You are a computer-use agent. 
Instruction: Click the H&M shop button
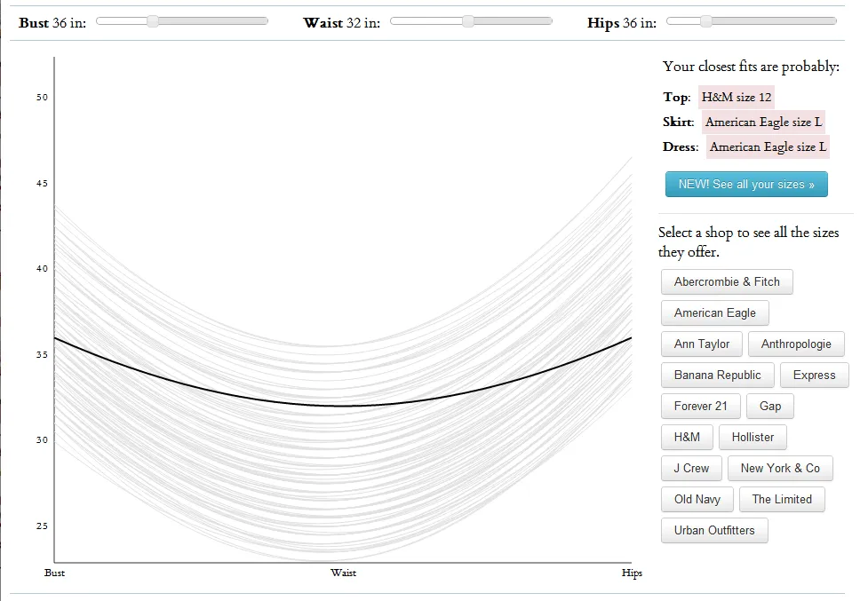click(687, 438)
